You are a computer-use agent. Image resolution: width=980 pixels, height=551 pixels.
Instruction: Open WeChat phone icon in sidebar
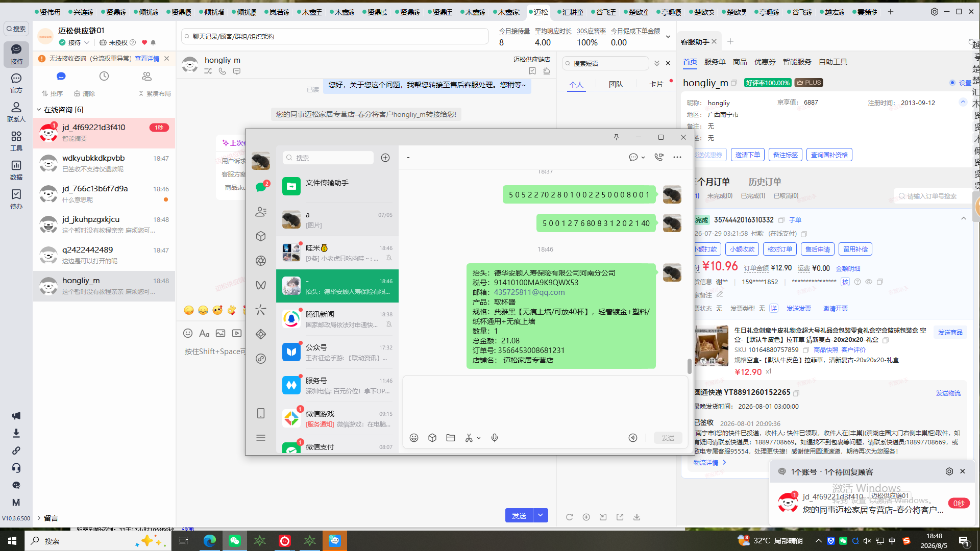click(261, 413)
